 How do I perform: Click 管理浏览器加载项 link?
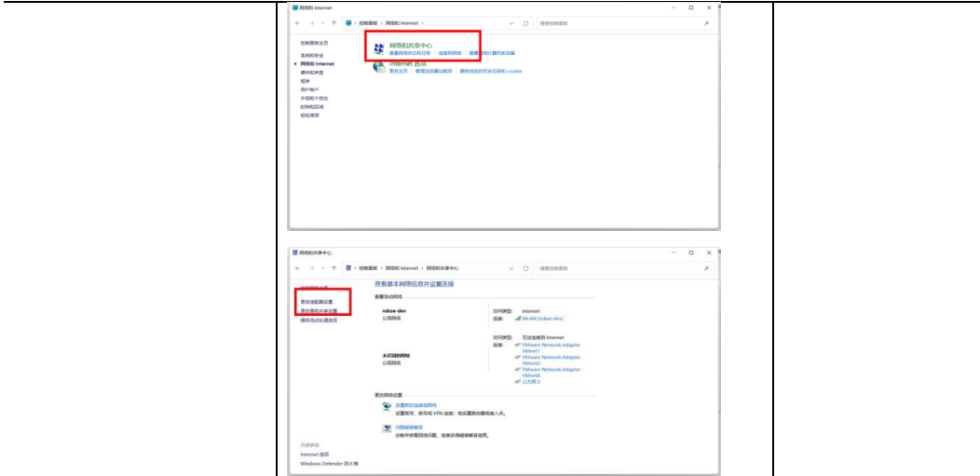point(433,71)
